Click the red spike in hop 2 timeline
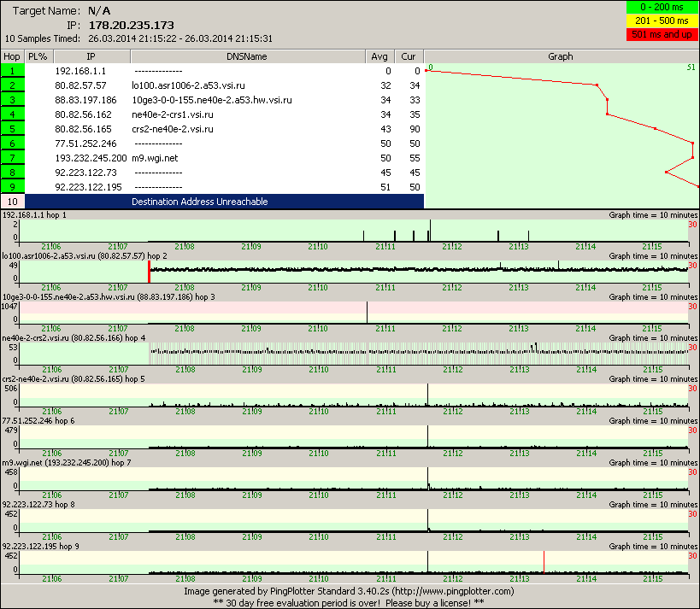 149,272
